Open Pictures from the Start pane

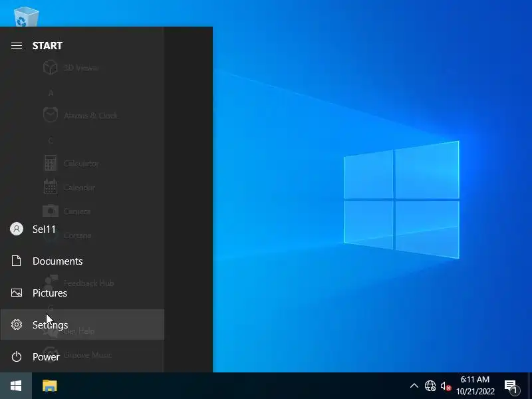click(x=82, y=293)
